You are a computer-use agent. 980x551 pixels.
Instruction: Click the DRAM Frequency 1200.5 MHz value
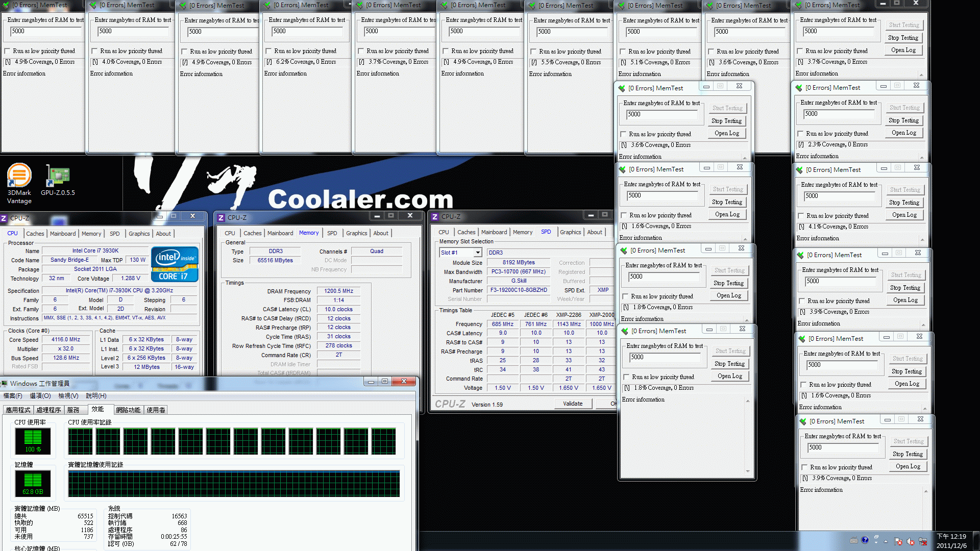tap(338, 291)
